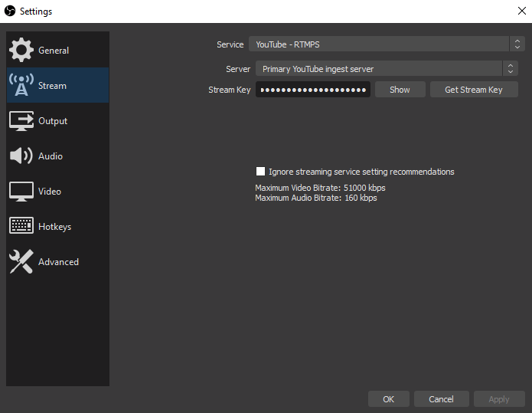This screenshot has width=532, height=413.
Task: Focus the masked Stream Key field
Action: point(312,90)
